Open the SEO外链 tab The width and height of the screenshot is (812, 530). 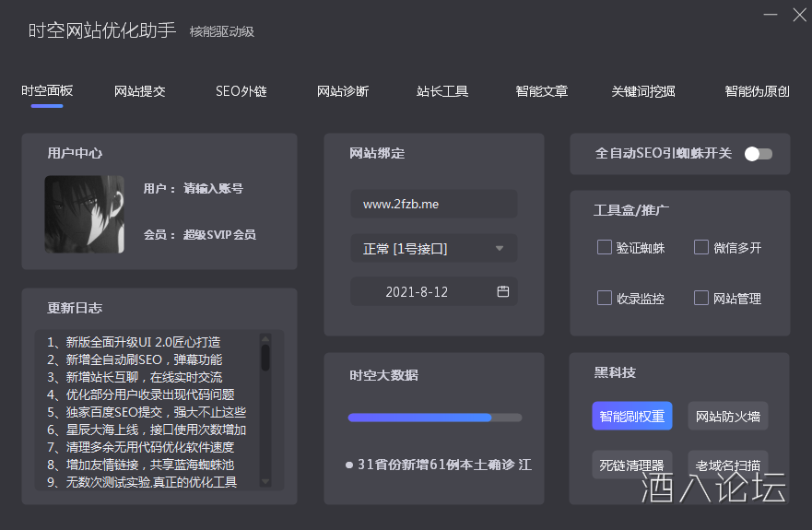[241, 91]
